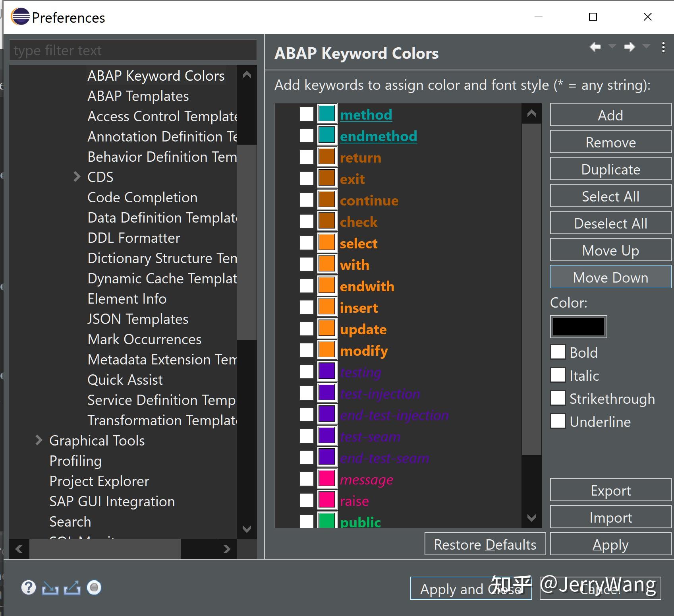Select ABAP Templates in the sidebar
The width and height of the screenshot is (674, 616).
(138, 96)
